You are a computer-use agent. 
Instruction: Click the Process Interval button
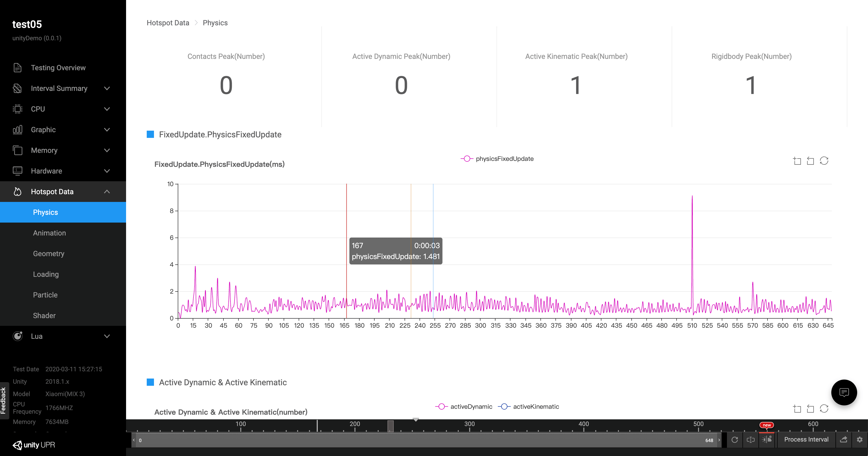806,439
